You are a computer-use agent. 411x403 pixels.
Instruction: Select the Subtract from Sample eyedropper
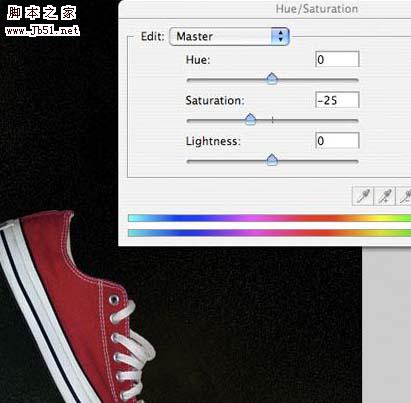pyautogui.click(x=404, y=196)
